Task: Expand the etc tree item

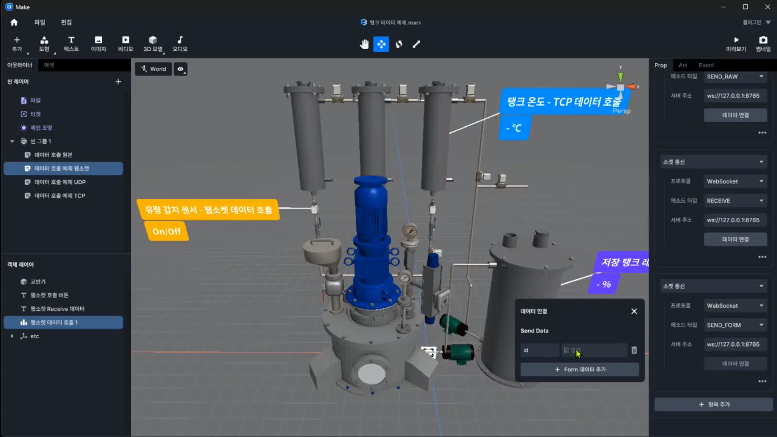Action: pos(12,336)
